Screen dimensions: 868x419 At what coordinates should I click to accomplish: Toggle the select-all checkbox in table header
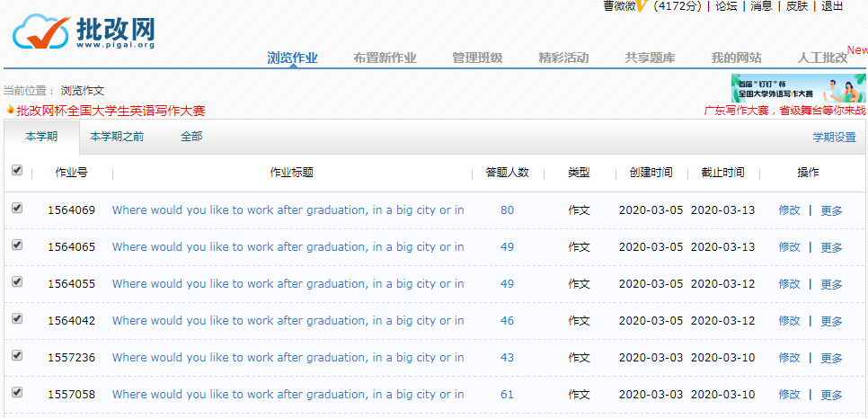click(17, 171)
